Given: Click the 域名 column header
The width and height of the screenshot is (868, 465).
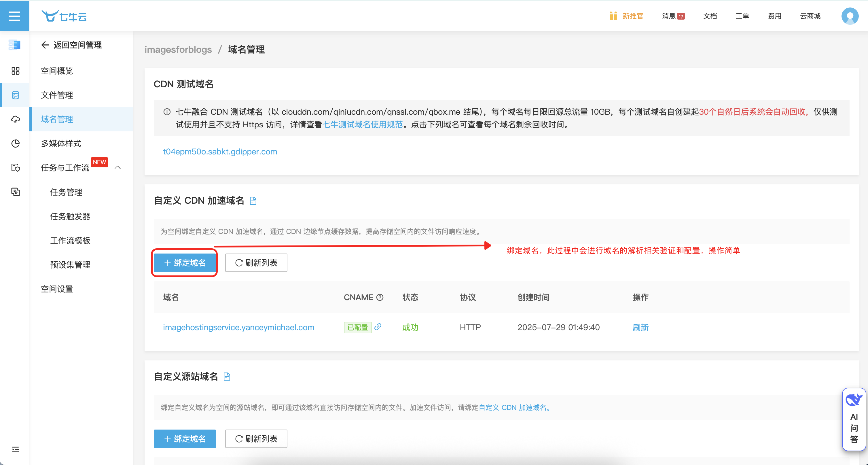Looking at the screenshot, I should click(171, 297).
